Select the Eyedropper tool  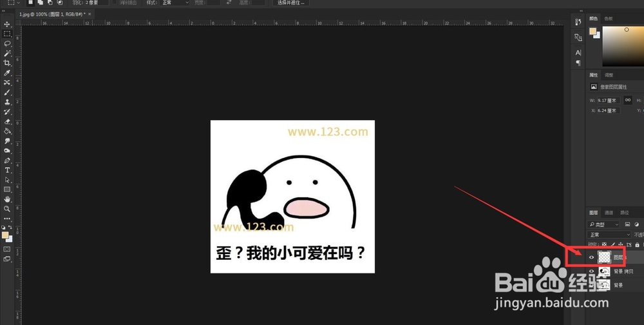click(7, 73)
